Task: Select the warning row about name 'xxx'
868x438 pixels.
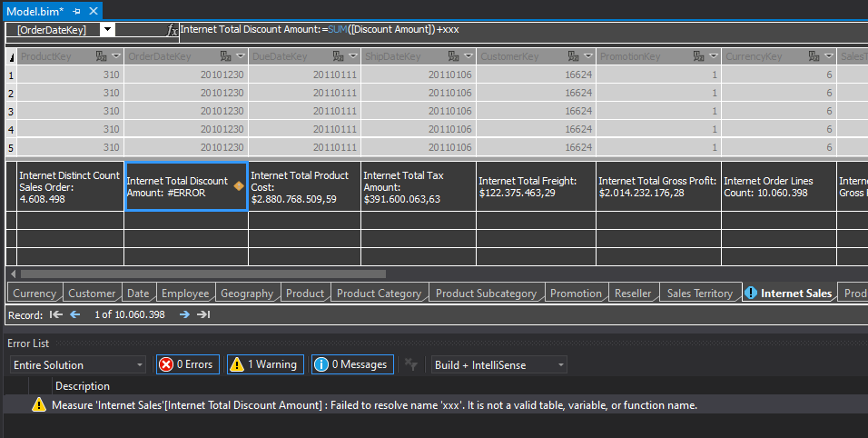Action: pos(434,405)
